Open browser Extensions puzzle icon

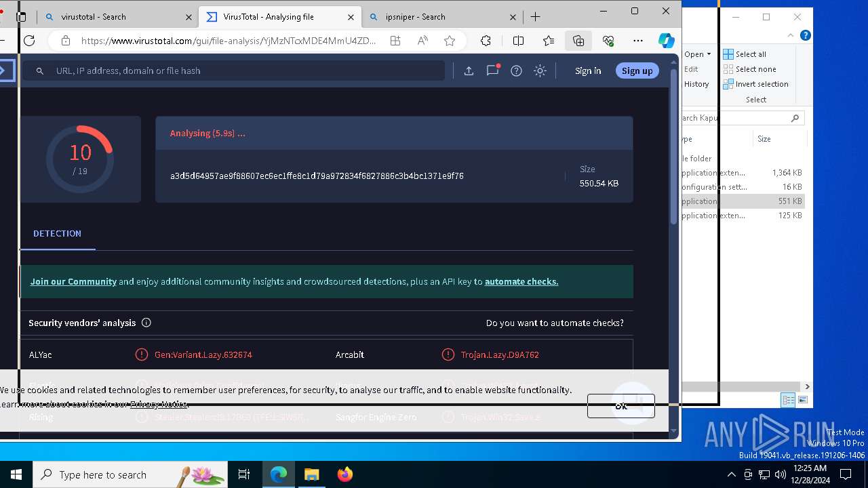pyautogui.click(x=486, y=41)
